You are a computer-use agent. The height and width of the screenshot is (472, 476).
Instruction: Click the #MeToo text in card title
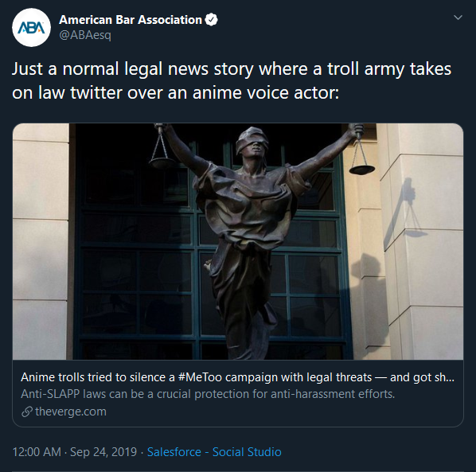pos(200,377)
